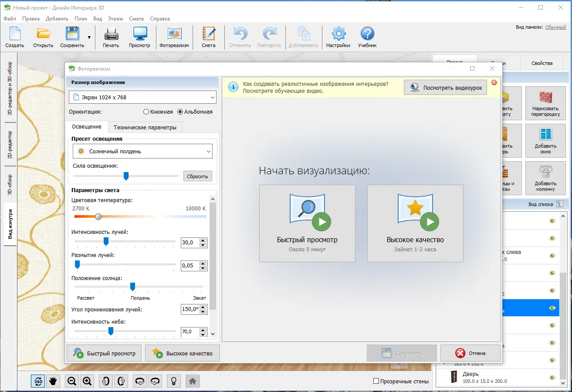Increase Угол проникновения лучей with up arrow
The image size is (572, 392).
(x=203, y=307)
